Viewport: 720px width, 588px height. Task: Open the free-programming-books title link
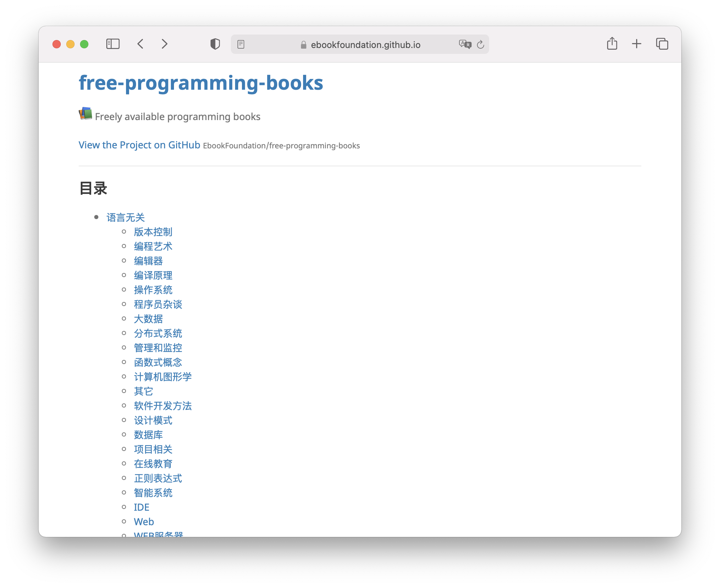(x=201, y=83)
